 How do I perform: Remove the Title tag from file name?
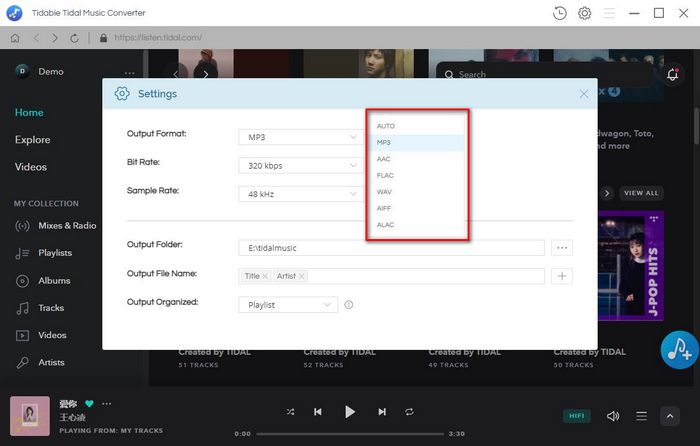tap(265, 276)
